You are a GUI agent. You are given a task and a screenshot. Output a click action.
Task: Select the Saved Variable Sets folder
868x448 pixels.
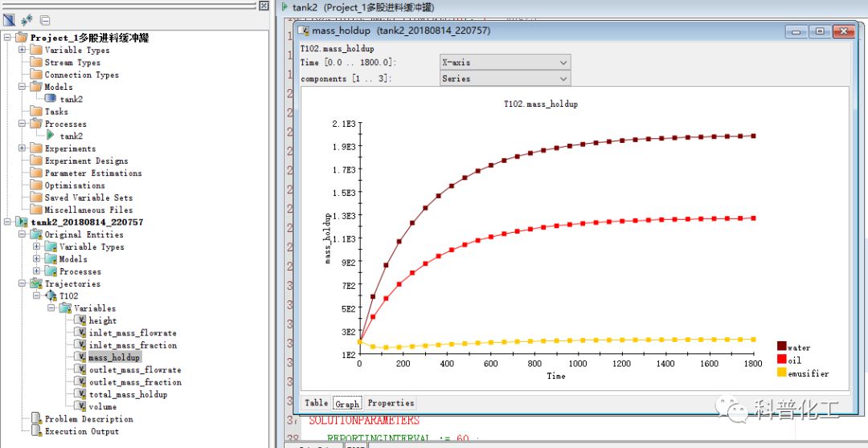(x=88, y=198)
